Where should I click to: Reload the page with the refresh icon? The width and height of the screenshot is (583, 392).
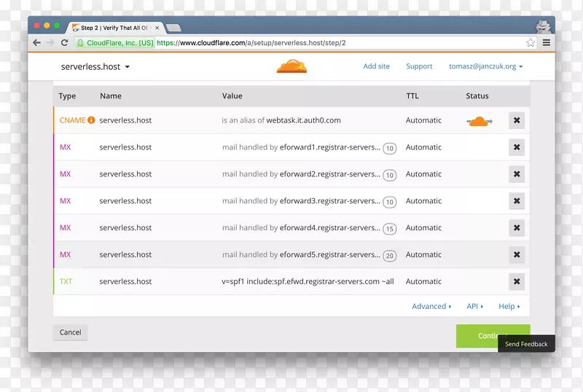pyautogui.click(x=64, y=43)
